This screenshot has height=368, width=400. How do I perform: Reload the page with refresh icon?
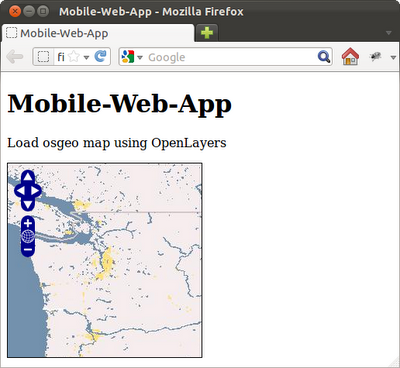click(100, 57)
